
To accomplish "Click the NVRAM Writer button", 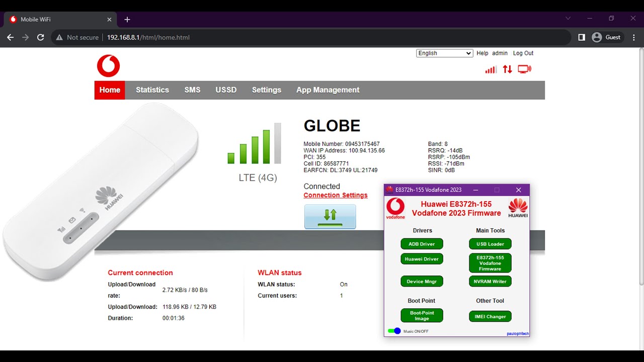I will tap(490, 282).
